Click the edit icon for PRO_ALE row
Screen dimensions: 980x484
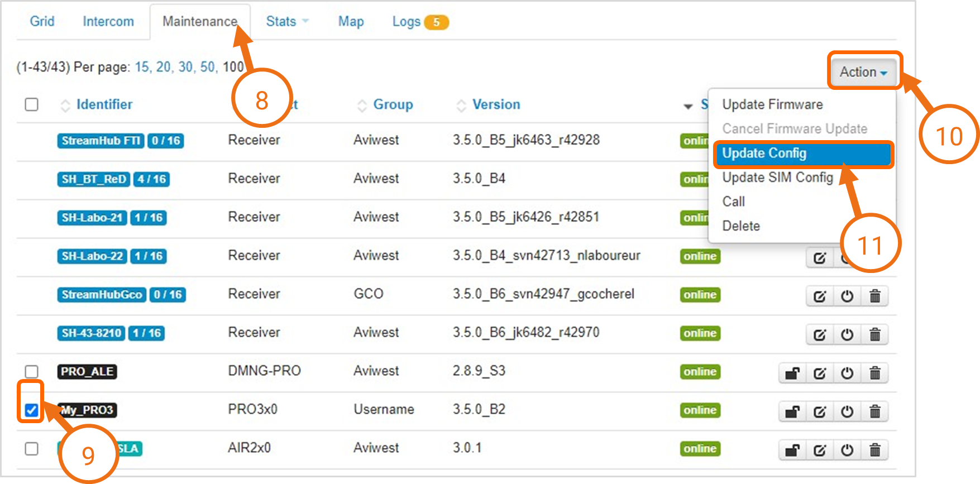(819, 373)
